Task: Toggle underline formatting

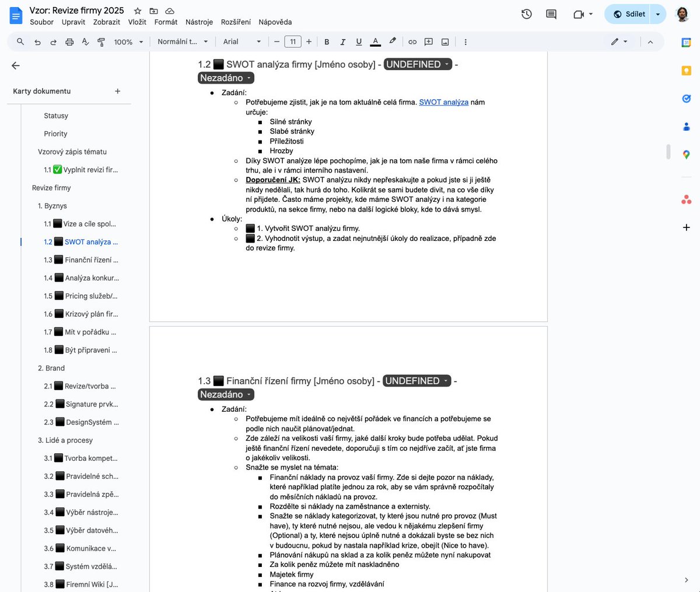Action: click(x=359, y=41)
